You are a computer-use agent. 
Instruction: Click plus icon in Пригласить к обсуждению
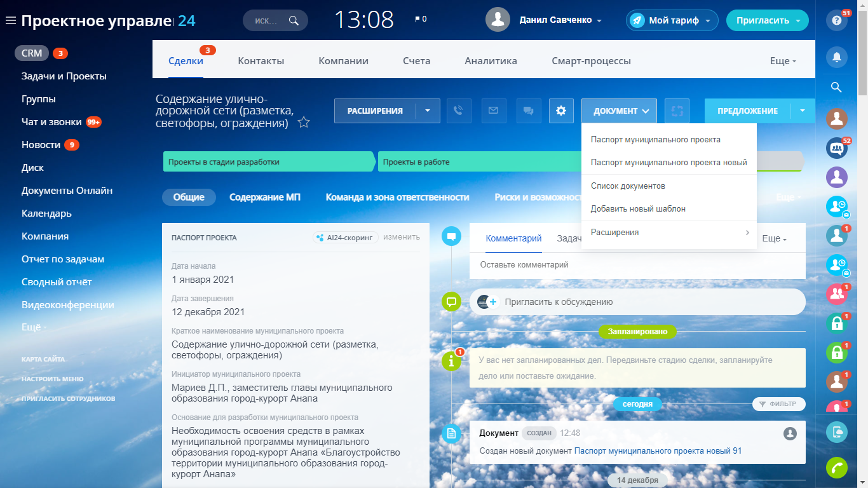pyautogui.click(x=492, y=302)
